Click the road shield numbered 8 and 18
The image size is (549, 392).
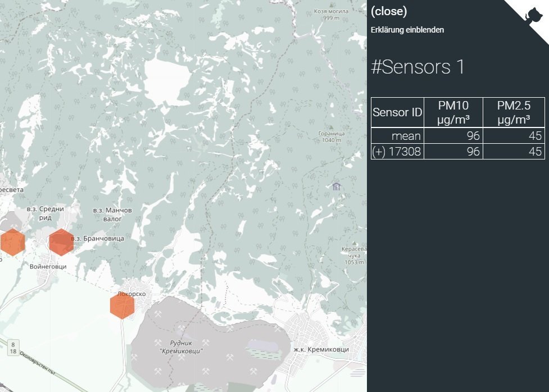click(x=13, y=347)
